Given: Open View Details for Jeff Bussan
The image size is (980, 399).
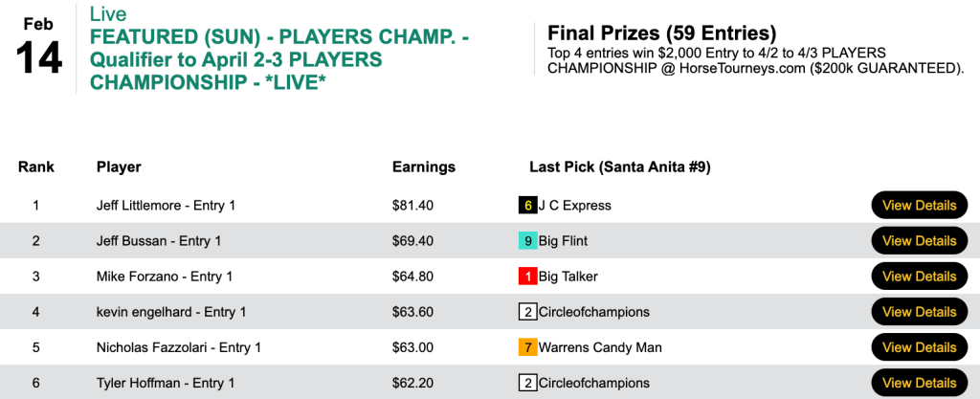Looking at the screenshot, I should click(919, 241).
